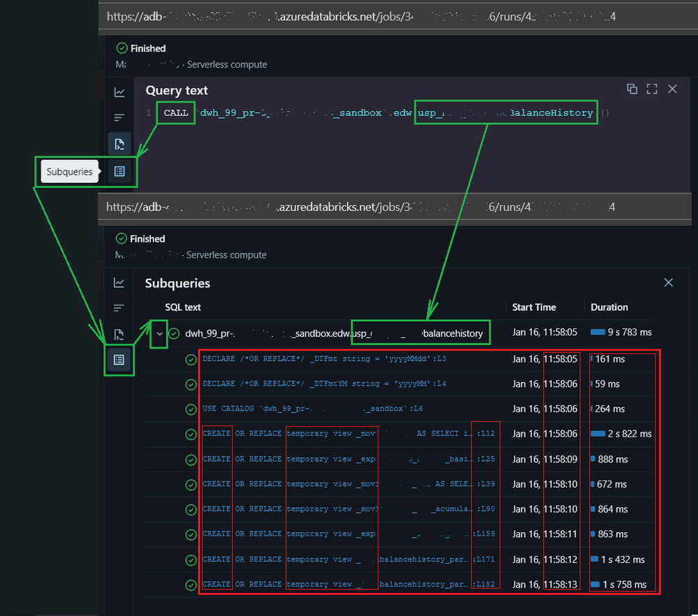Click the copy icon on Query text panel

[632, 89]
